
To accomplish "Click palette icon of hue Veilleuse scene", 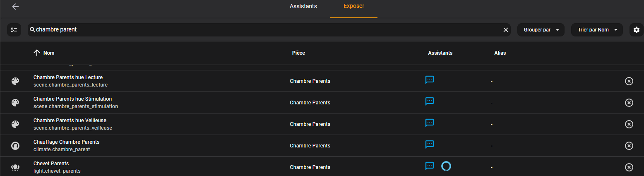I will coord(15,124).
